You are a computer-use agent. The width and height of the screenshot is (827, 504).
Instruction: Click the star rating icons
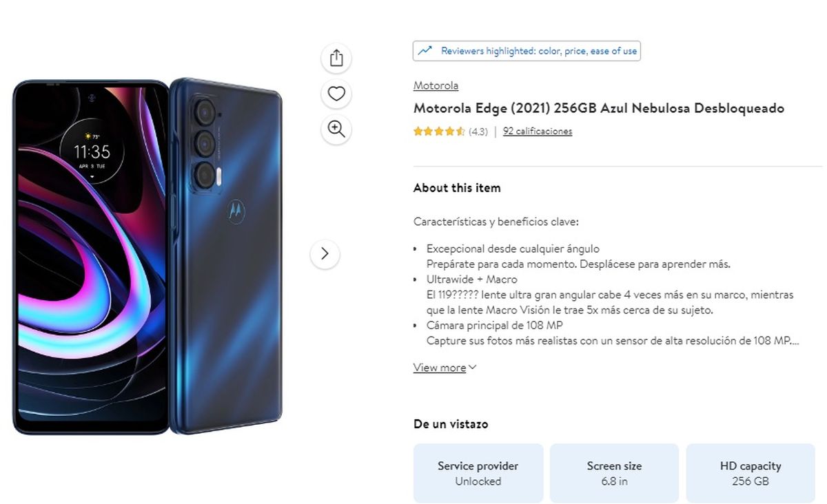pyautogui.click(x=439, y=132)
